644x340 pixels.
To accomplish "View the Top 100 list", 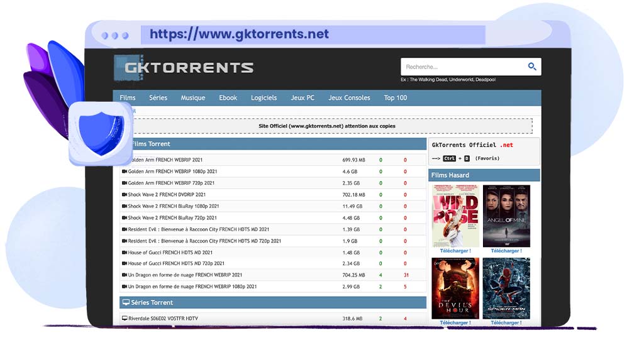I will [396, 98].
